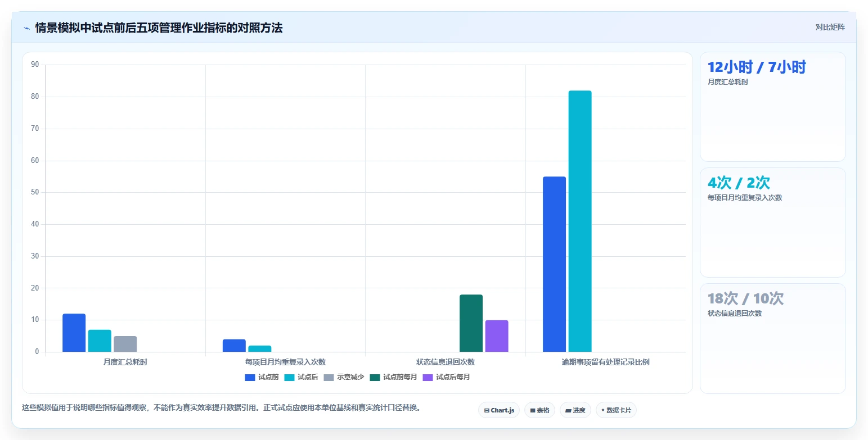Click the 进度 tag pill

click(575, 410)
